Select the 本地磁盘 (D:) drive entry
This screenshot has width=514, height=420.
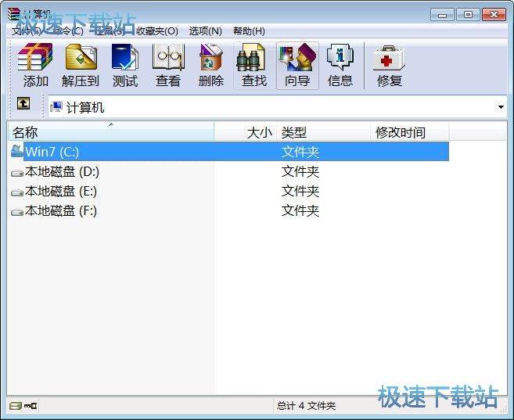click(62, 171)
